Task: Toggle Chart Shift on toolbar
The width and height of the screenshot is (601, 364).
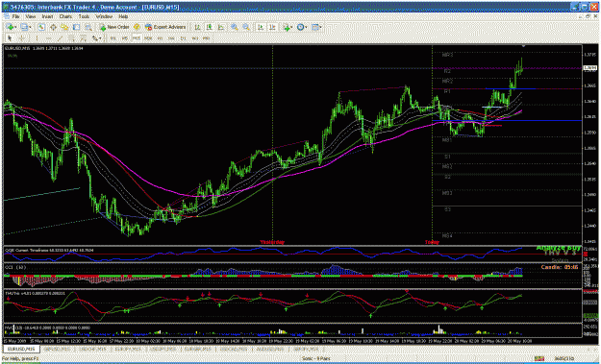Action: click(272, 27)
